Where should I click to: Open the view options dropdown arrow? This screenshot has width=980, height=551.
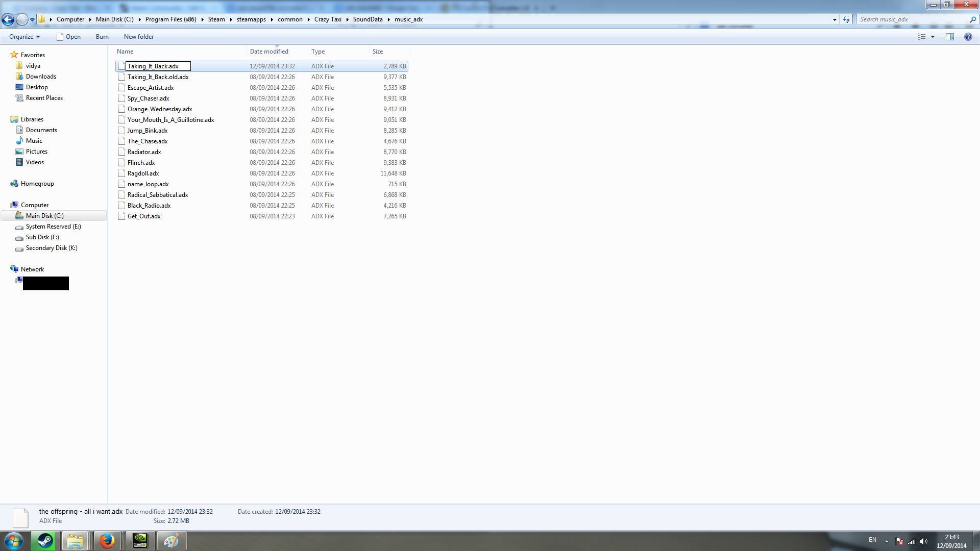pyautogui.click(x=933, y=37)
